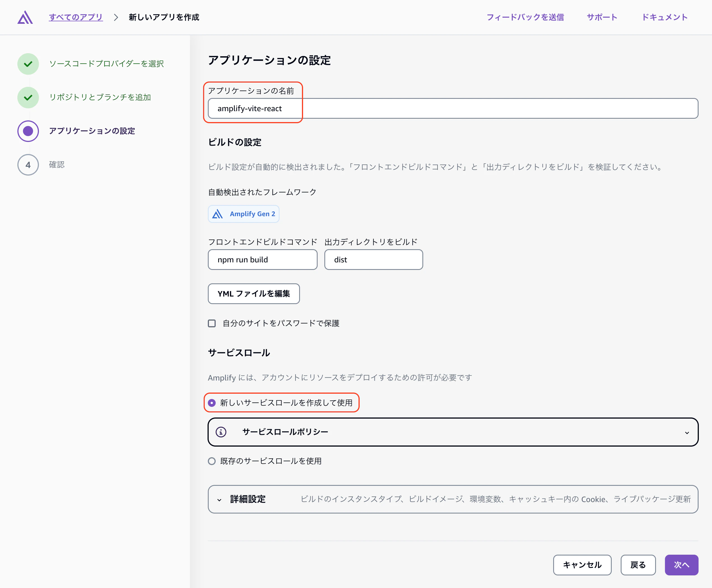Screen dimensions: 712x588
Task: Expand the サービスロールポリシー panel chevron
Action: coord(687,433)
